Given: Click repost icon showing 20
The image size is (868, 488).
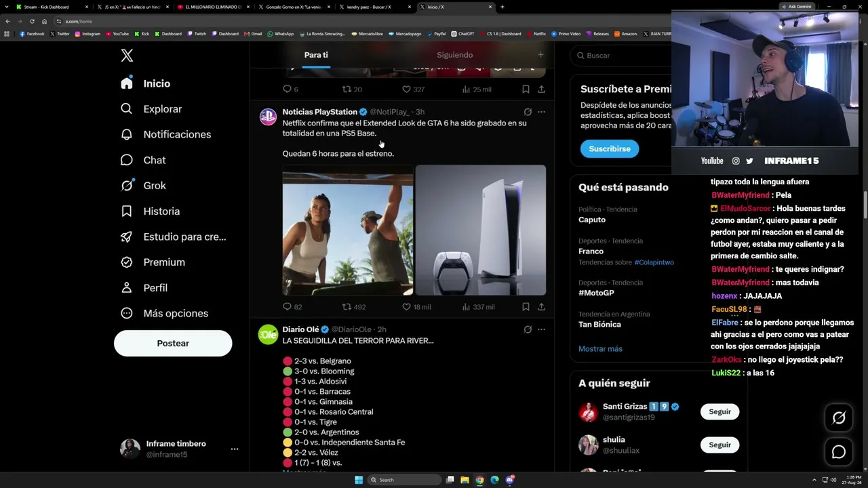Looking at the screenshot, I should pyautogui.click(x=347, y=89).
